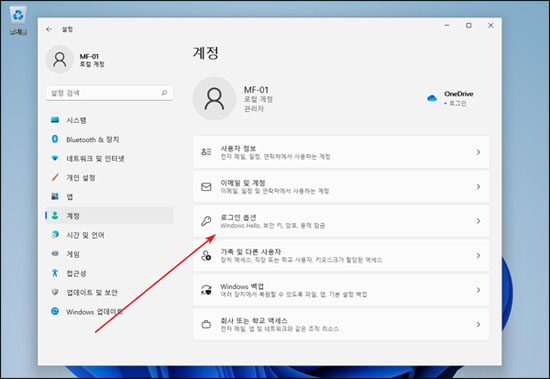This screenshot has height=379, width=550.
Task: Select the 게임 controller icon
Action: click(55, 253)
